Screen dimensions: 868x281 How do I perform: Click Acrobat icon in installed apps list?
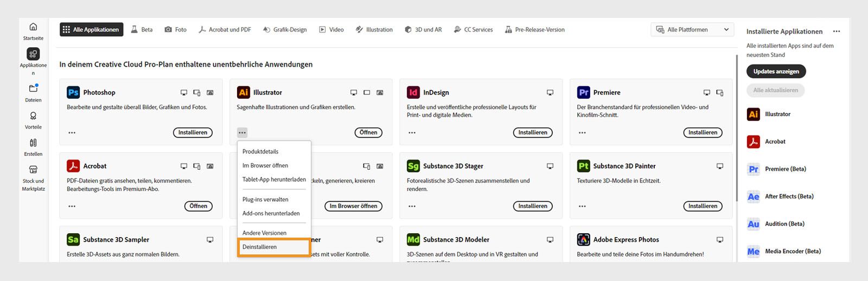point(754,142)
